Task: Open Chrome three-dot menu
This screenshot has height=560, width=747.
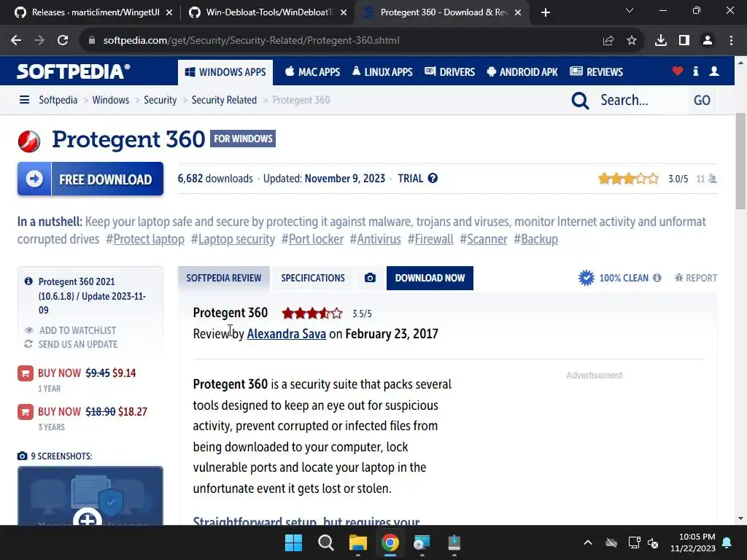Action: pyautogui.click(x=731, y=41)
